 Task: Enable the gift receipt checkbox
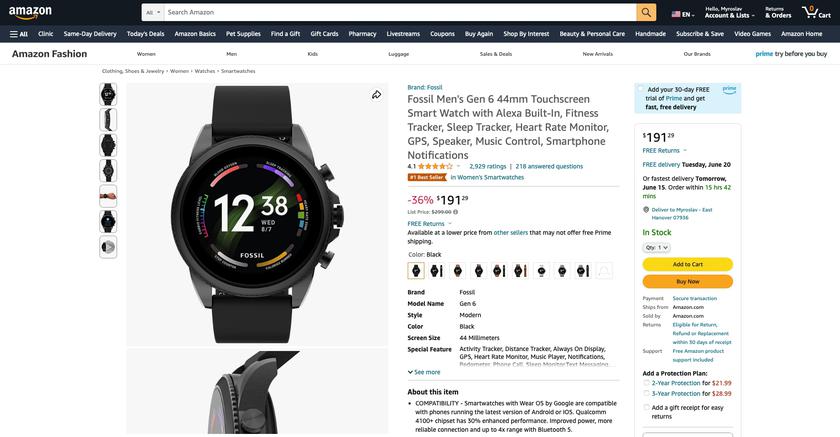(647, 408)
